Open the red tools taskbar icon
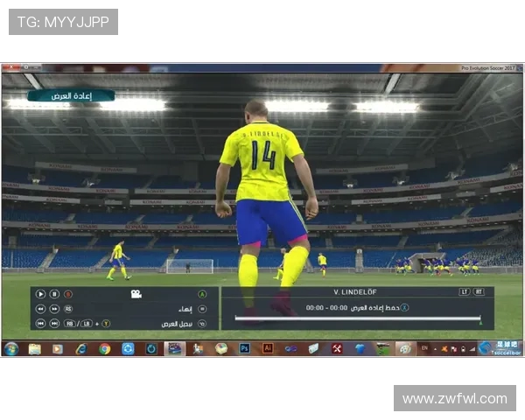This screenshot has width=525, height=420. click(337, 349)
